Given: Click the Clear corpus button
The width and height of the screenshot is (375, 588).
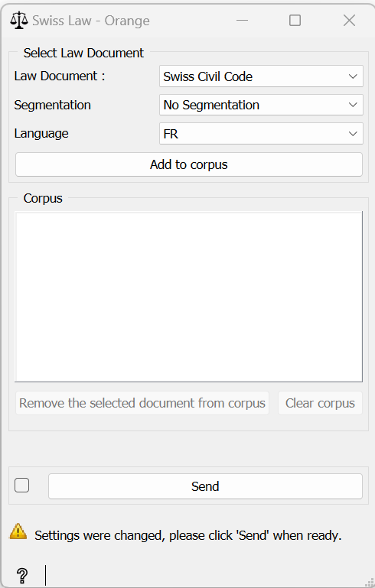Looking at the screenshot, I should (x=320, y=403).
